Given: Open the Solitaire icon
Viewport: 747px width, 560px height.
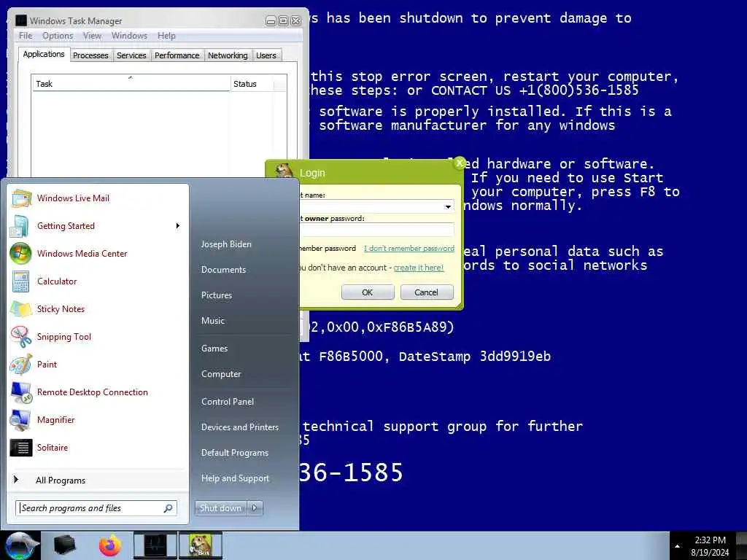Looking at the screenshot, I should tap(21, 448).
